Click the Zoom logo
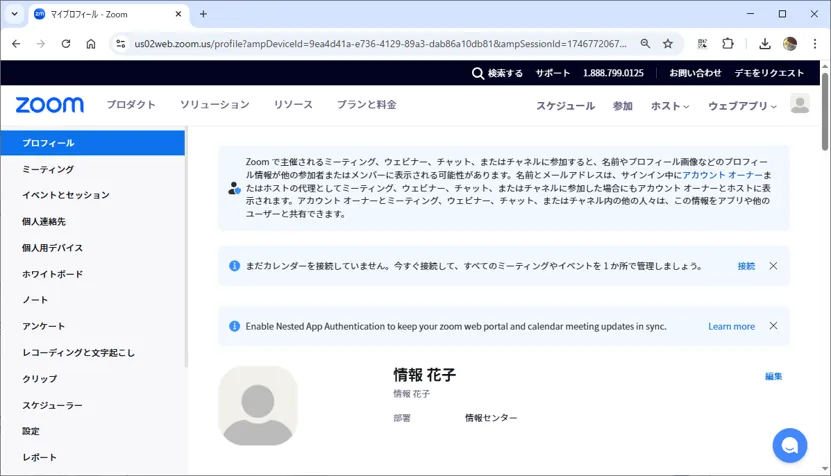This screenshot has height=476, width=831. (49, 105)
